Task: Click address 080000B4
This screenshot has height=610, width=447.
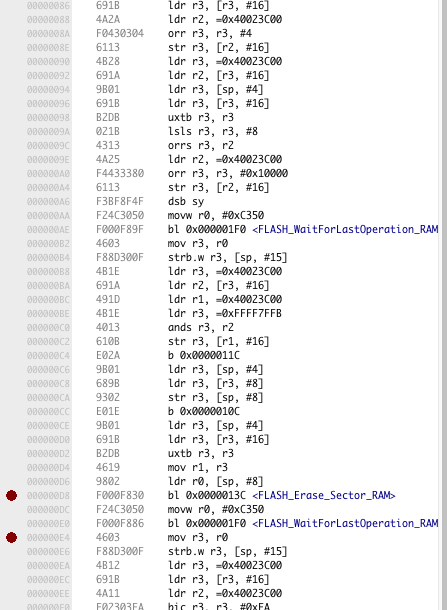Action: [48, 258]
